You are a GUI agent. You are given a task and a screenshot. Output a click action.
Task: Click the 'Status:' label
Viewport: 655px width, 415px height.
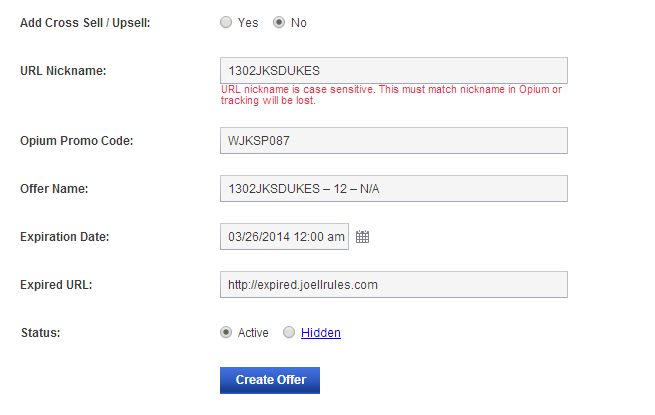tap(41, 333)
